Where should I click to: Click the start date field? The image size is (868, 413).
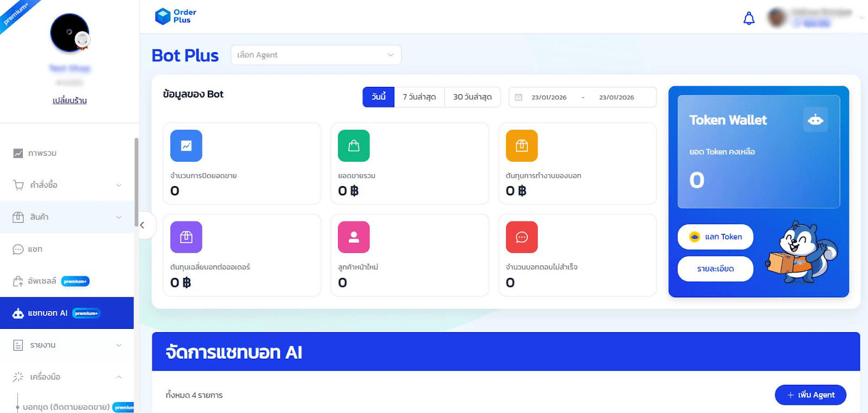(548, 97)
